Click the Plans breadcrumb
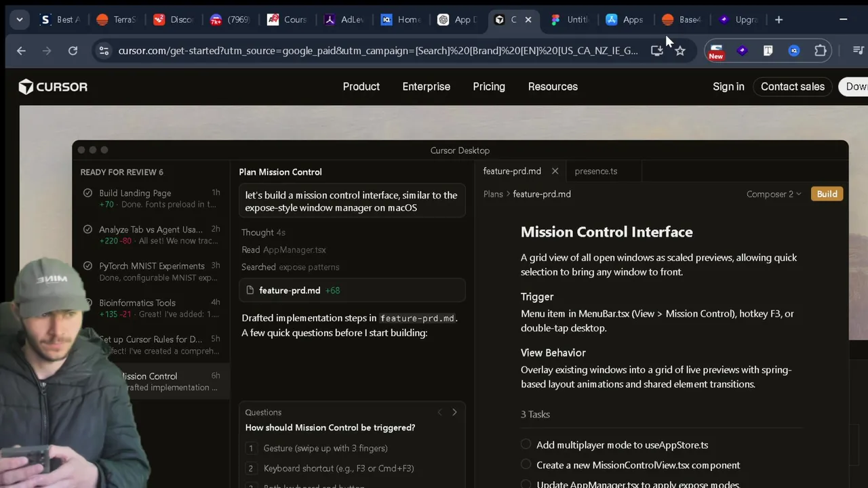This screenshot has height=488, width=868. point(493,194)
